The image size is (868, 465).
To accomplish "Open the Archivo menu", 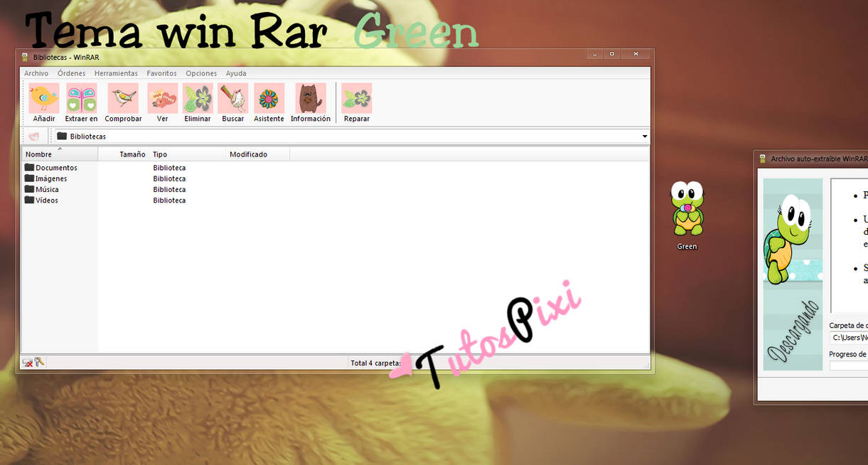I will coord(36,73).
